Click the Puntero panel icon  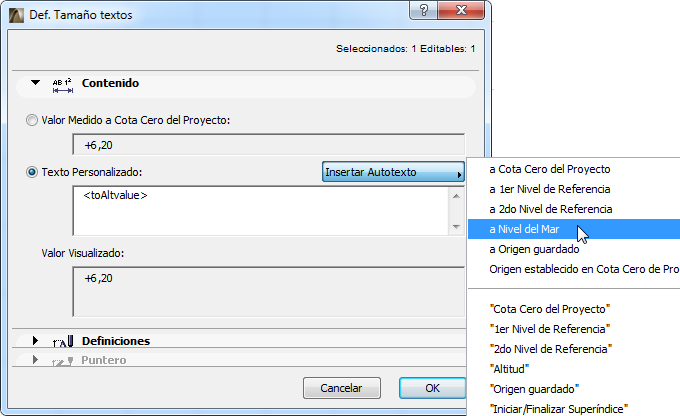[65, 360]
